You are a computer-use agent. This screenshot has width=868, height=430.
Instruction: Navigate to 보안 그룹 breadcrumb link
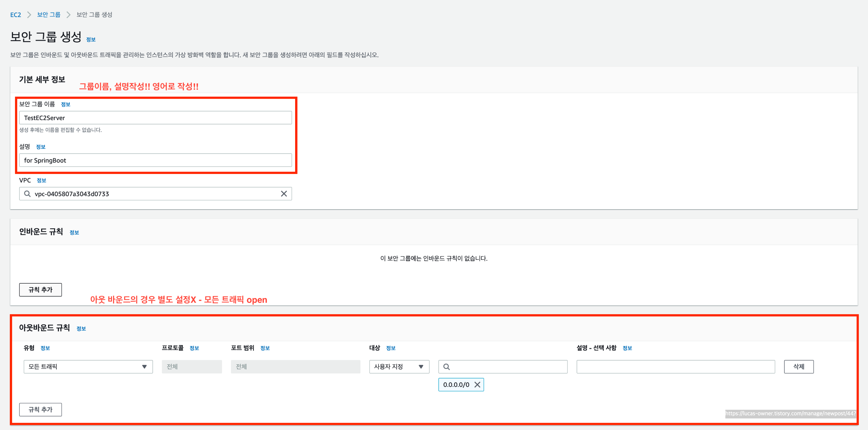[x=49, y=14]
